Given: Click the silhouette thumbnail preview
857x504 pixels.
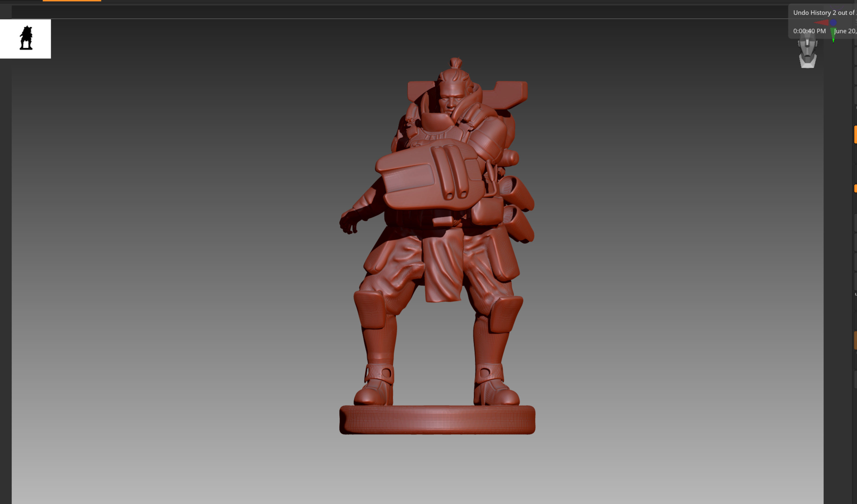Looking at the screenshot, I should pyautogui.click(x=26, y=39).
